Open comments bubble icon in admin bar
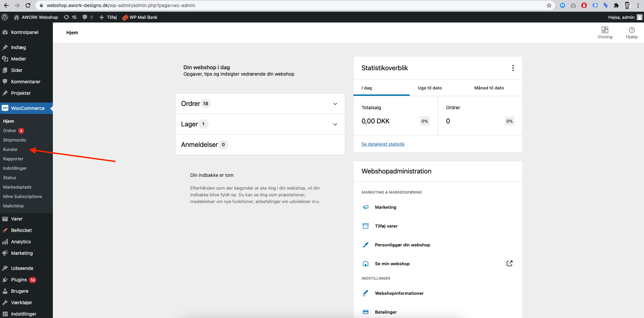Image resolution: width=644 pixels, height=318 pixels. tap(85, 17)
